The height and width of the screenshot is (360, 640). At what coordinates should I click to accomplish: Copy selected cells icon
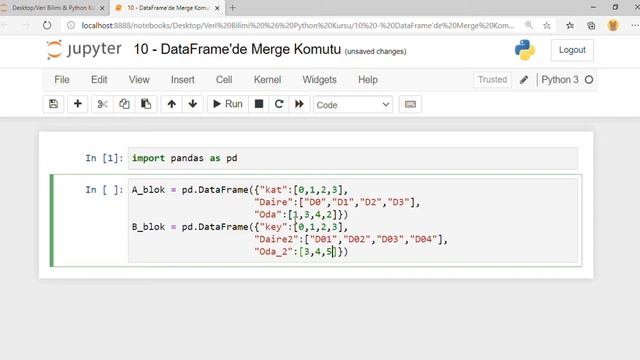tap(124, 104)
